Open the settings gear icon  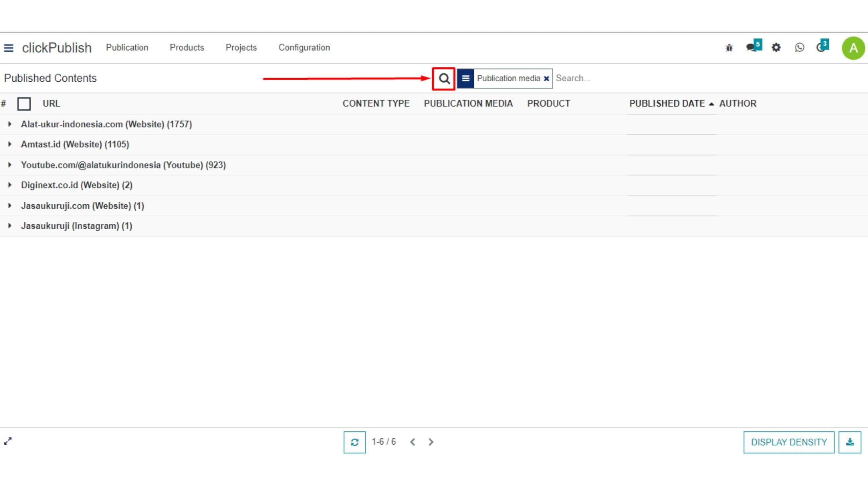776,47
